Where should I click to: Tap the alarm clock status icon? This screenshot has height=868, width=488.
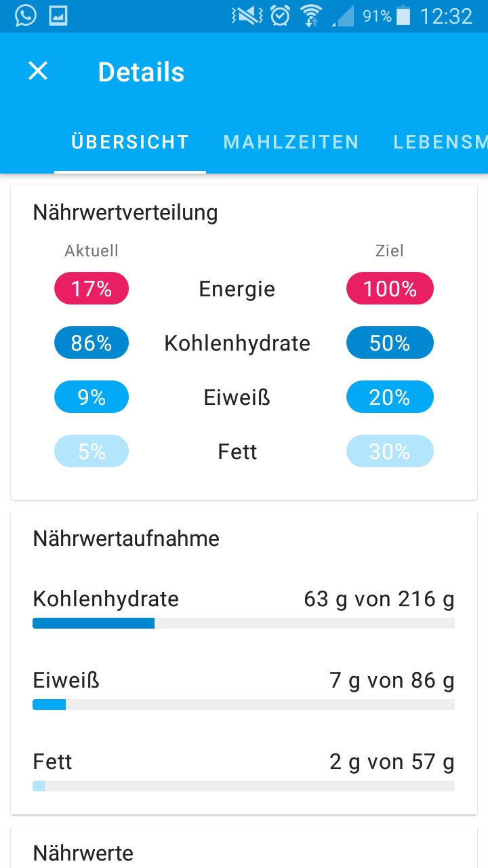(280, 16)
